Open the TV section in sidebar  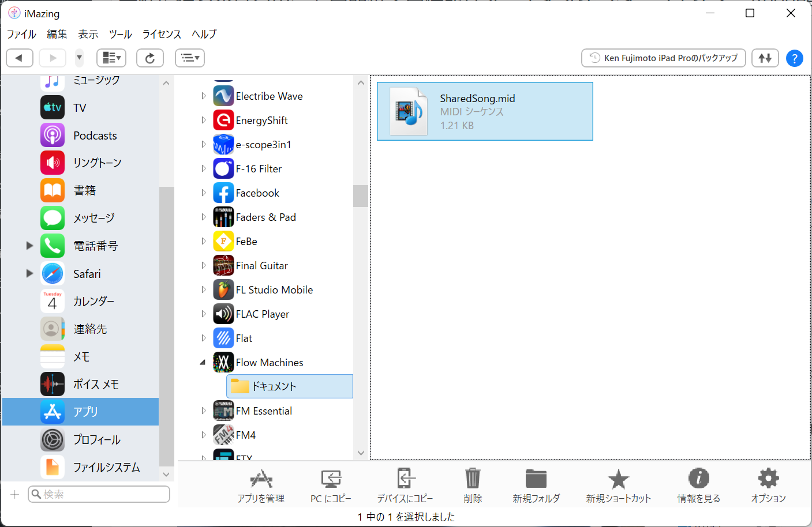(80, 108)
